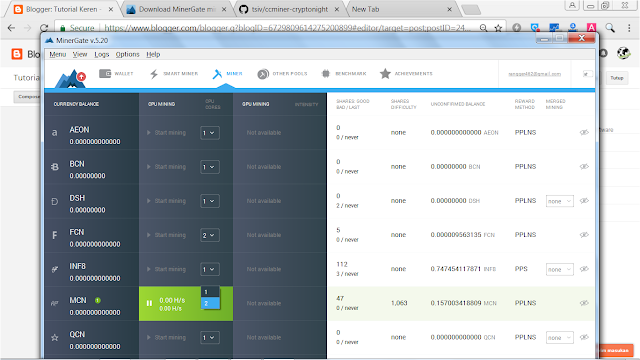Open the Help menu
The width and height of the screenshot is (640, 360).
point(153,54)
